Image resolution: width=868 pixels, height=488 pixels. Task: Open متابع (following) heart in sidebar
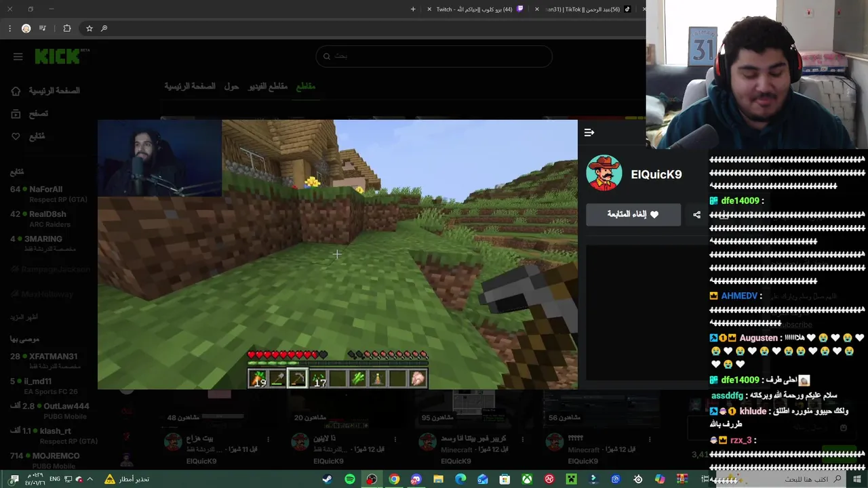[28, 136]
